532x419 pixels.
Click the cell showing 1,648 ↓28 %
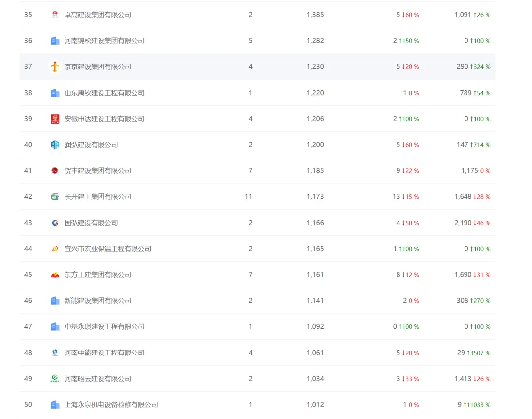pyautogui.click(x=472, y=196)
